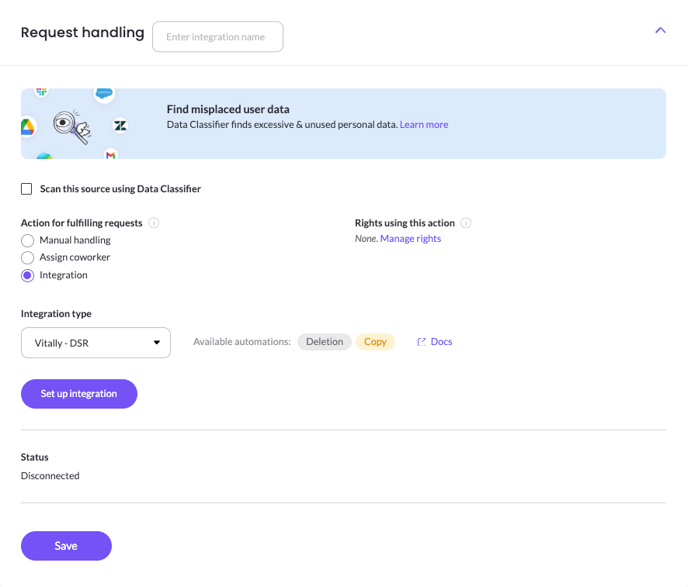688x587 pixels.
Task: Click the Enter integration name field
Action: tap(218, 37)
